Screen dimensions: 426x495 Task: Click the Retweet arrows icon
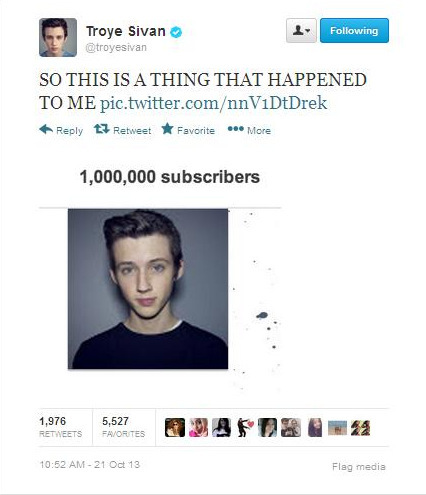pyautogui.click(x=102, y=129)
